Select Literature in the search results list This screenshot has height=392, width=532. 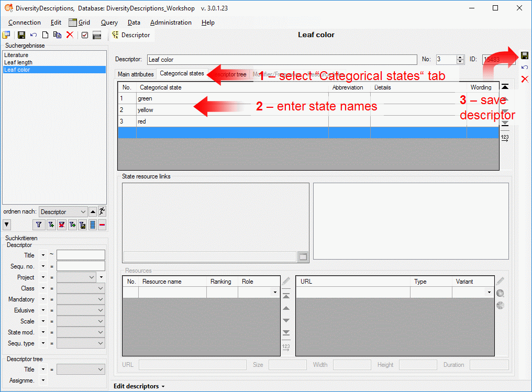tap(54, 55)
